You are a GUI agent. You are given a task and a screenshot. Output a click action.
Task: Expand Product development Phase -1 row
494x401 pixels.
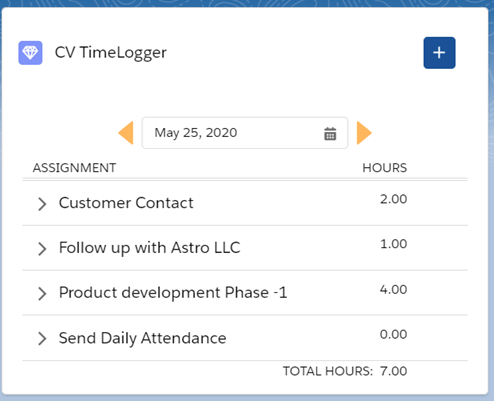click(42, 294)
